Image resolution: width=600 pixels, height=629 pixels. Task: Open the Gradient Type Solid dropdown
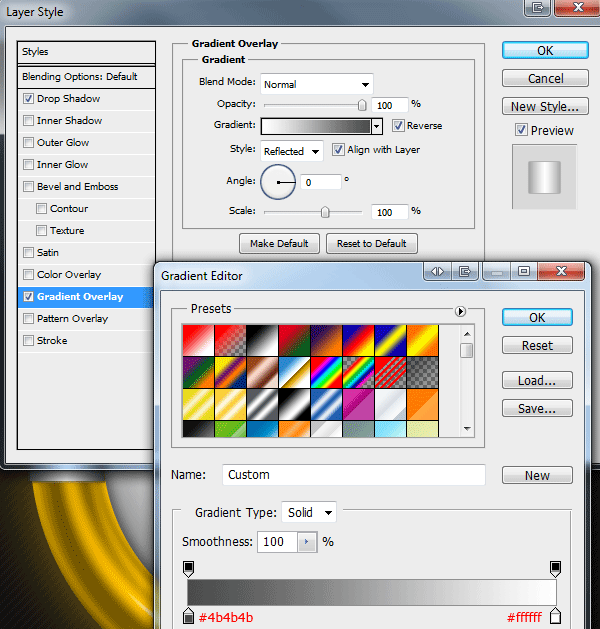click(x=309, y=512)
